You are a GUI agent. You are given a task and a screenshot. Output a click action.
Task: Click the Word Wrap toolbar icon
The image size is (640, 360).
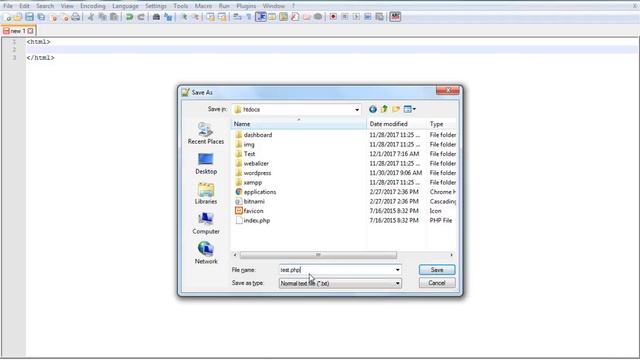point(237,17)
